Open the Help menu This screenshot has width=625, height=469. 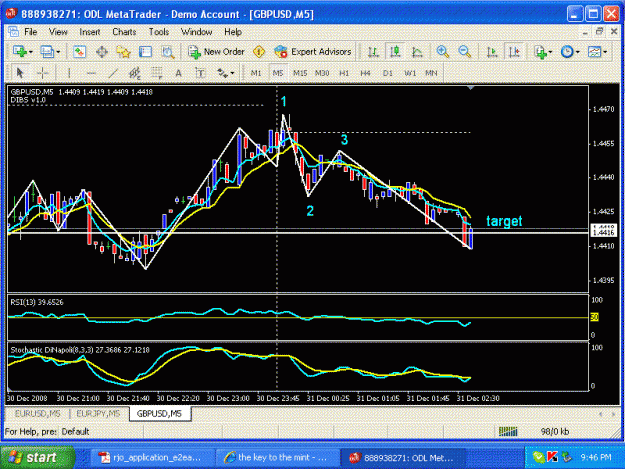tap(233, 32)
